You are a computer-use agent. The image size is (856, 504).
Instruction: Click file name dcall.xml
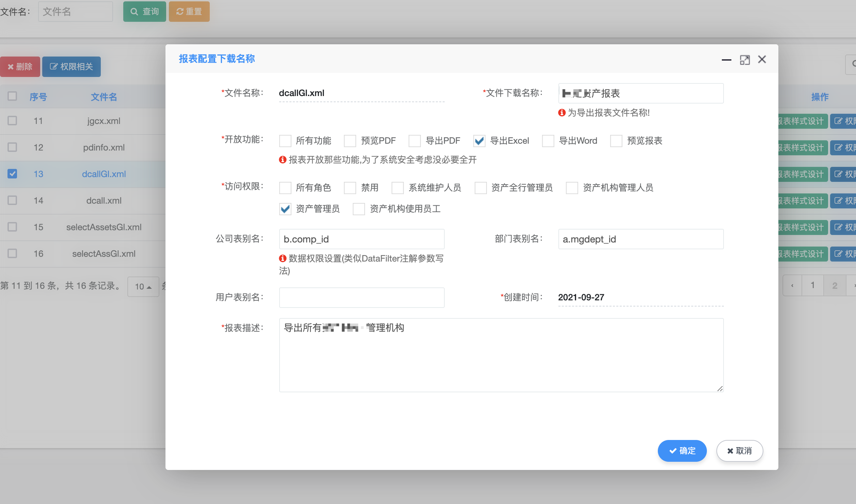coord(104,201)
